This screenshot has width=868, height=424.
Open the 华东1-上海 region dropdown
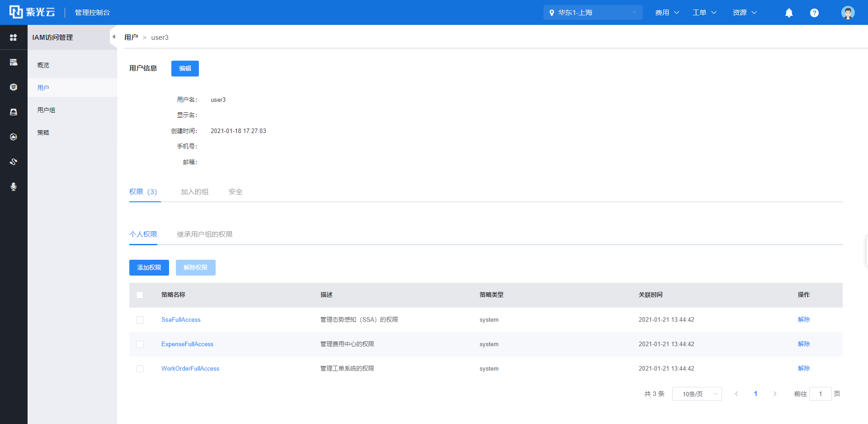[x=593, y=13]
